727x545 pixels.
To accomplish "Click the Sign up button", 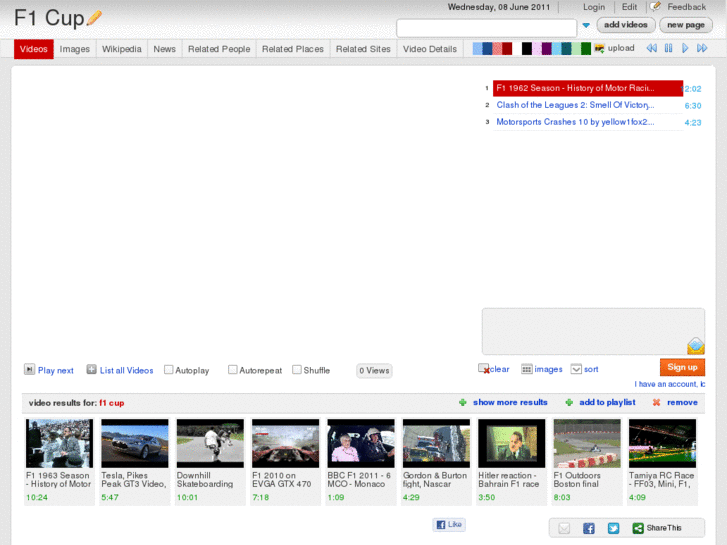I will [682, 367].
